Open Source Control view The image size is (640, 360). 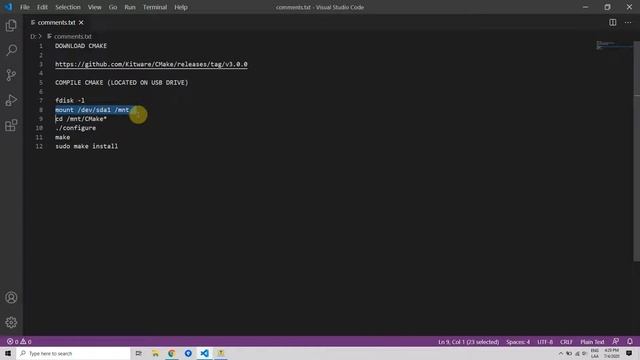11,75
